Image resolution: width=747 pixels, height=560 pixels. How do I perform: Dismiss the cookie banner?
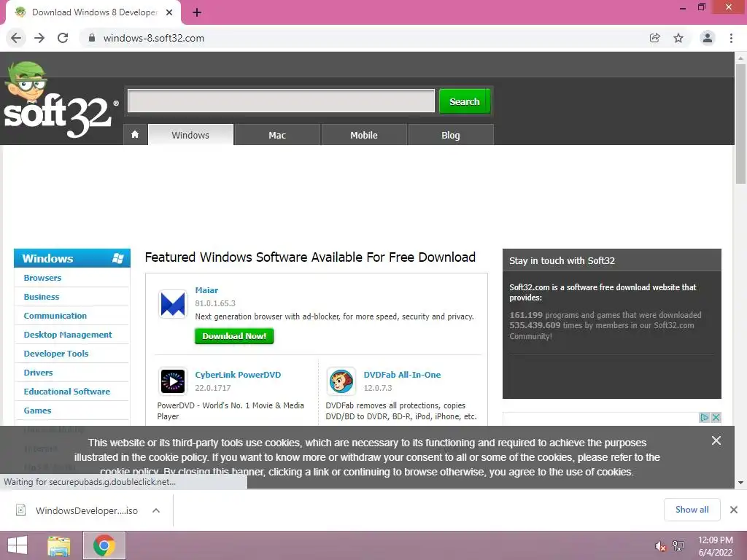click(x=716, y=440)
